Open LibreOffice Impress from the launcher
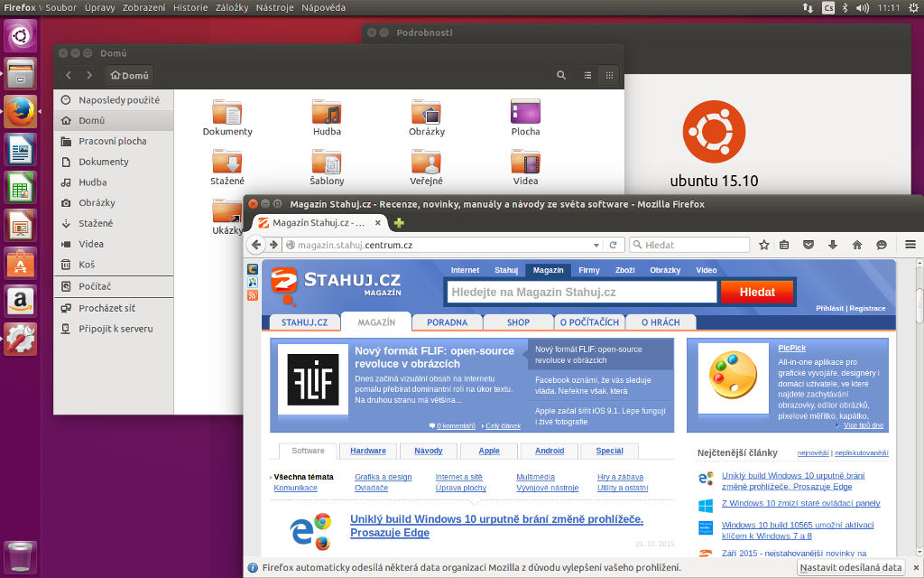Image resolution: width=924 pixels, height=578 pixels. [x=21, y=225]
